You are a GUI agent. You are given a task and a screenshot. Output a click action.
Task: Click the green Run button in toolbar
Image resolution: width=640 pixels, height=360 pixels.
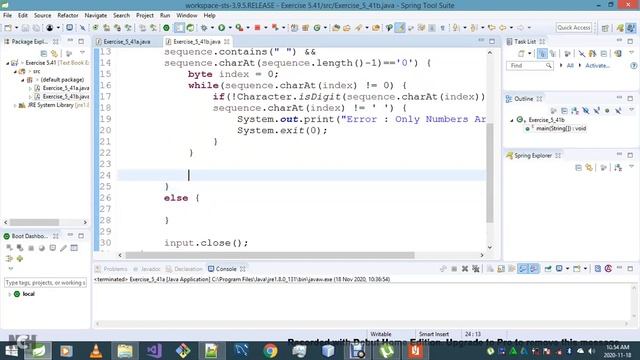(222, 28)
